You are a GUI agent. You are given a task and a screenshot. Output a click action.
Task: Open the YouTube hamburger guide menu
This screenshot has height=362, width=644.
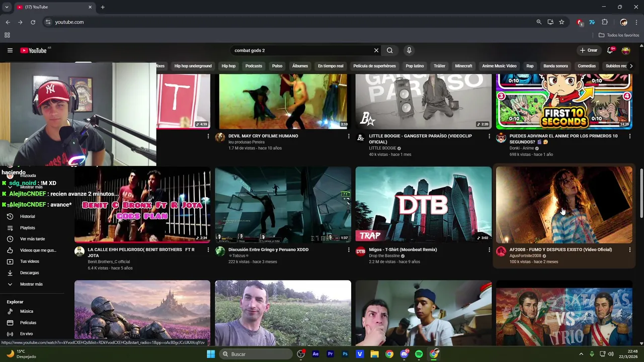10,50
